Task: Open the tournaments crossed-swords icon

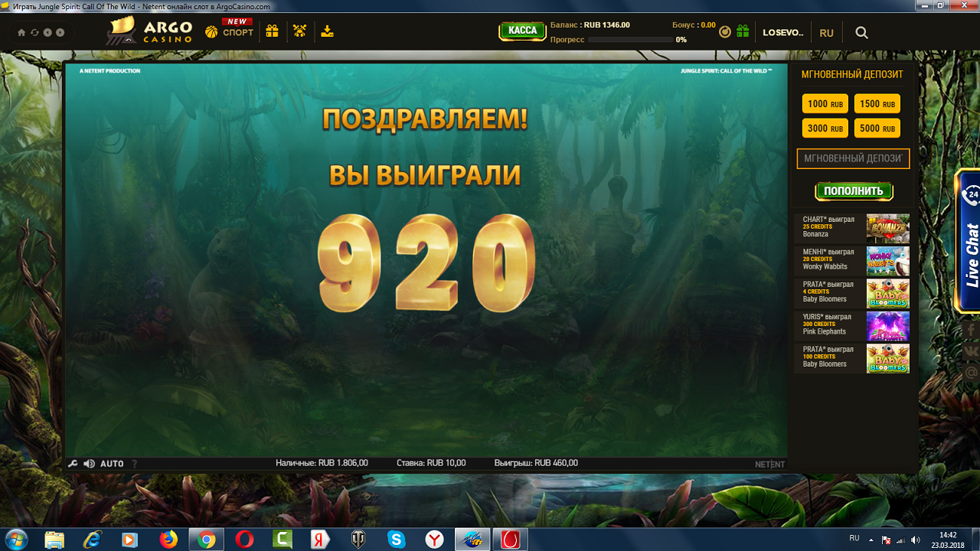Action: point(299,31)
